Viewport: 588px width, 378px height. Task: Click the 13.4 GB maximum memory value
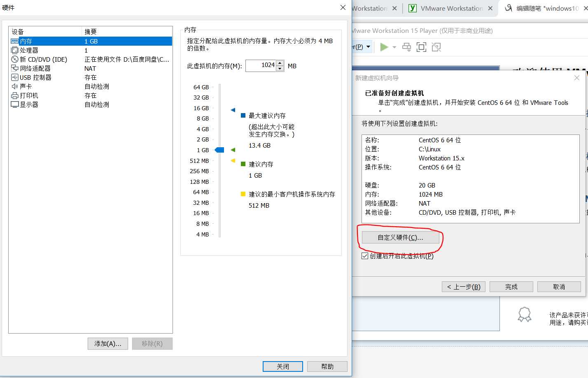click(x=259, y=146)
